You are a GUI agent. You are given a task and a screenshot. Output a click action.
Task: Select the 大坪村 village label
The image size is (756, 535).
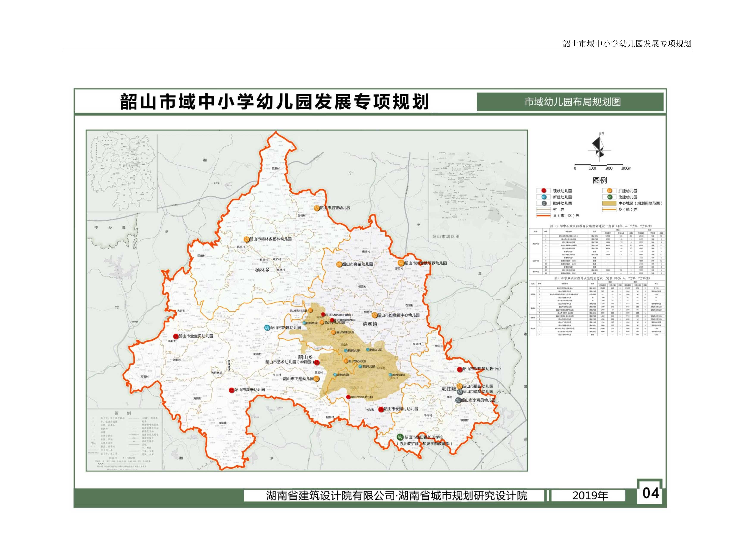(181, 311)
